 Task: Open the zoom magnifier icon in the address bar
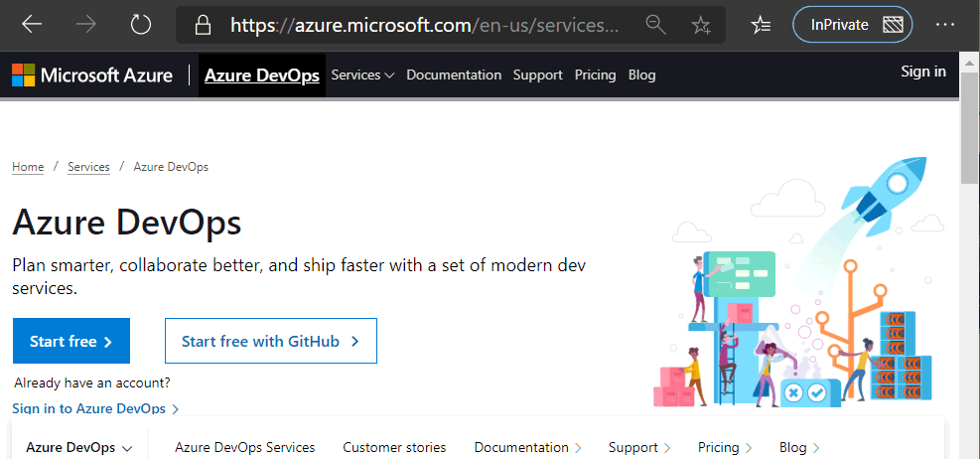click(655, 25)
